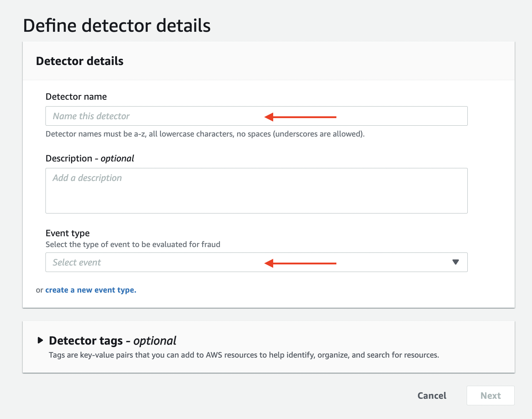
Task: Click the Detector details panel header
Action: coord(80,61)
